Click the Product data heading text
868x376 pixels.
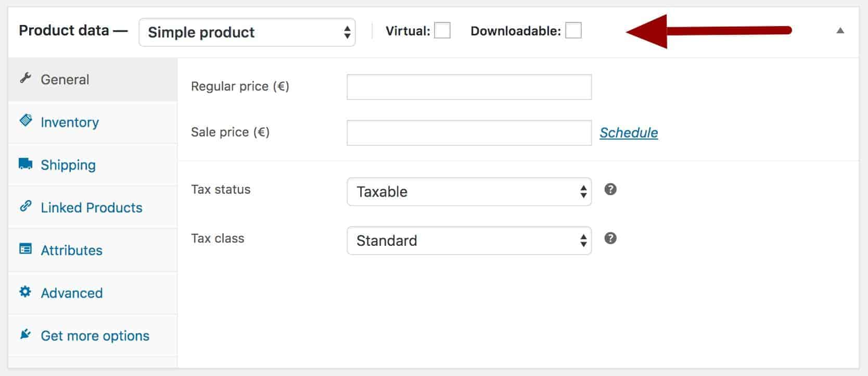tap(64, 31)
